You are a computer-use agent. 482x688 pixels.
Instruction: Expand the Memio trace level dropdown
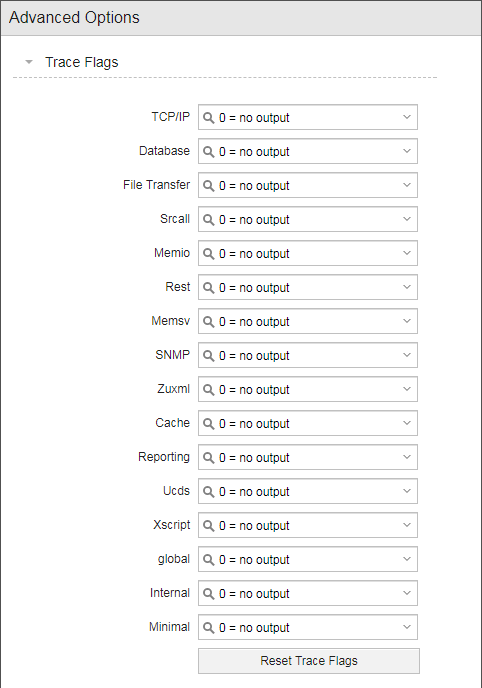tap(407, 253)
